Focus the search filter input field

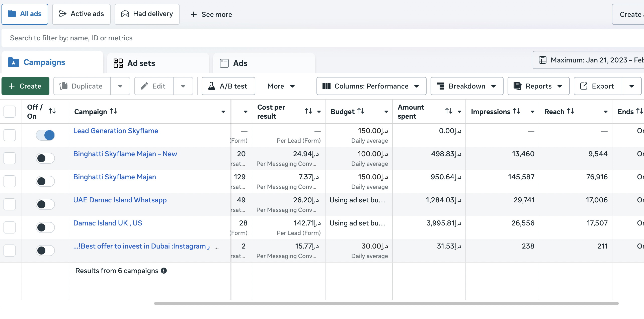(323, 38)
